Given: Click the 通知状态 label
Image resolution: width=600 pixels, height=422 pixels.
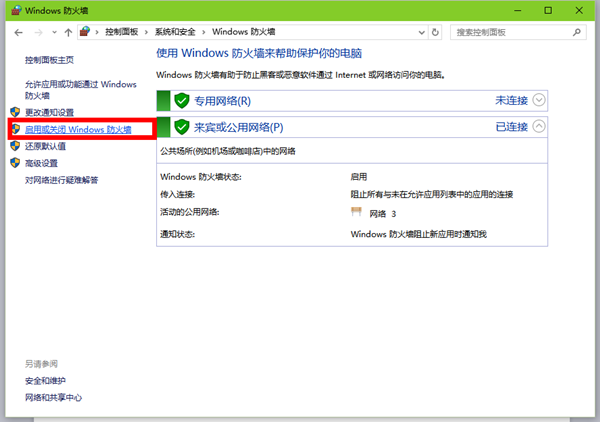Looking at the screenshot, I should coord(178,234).
